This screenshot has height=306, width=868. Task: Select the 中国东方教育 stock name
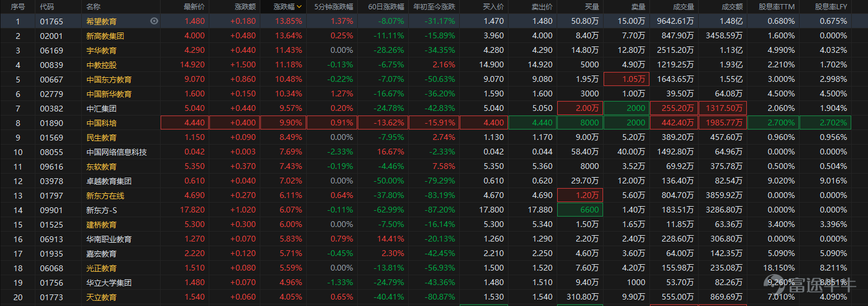click(x=109, y=80)
